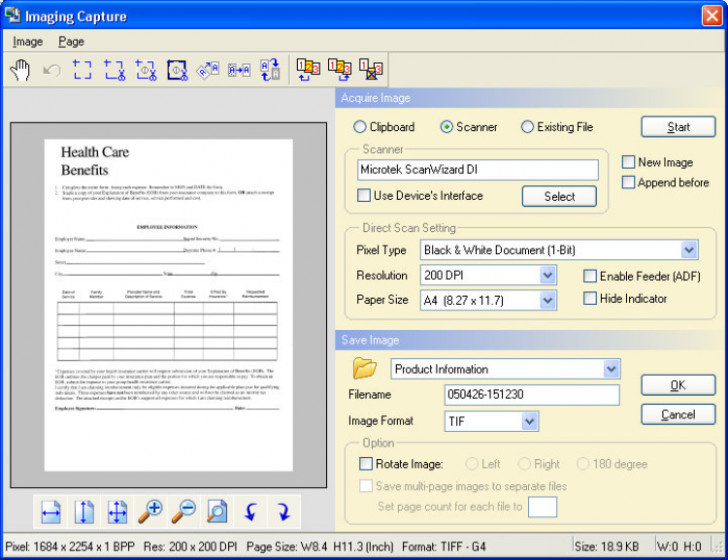Viewport: 728px width, 560px height.
Task: Toggle the Rotate Image checkbox
Action: (366, 463)
